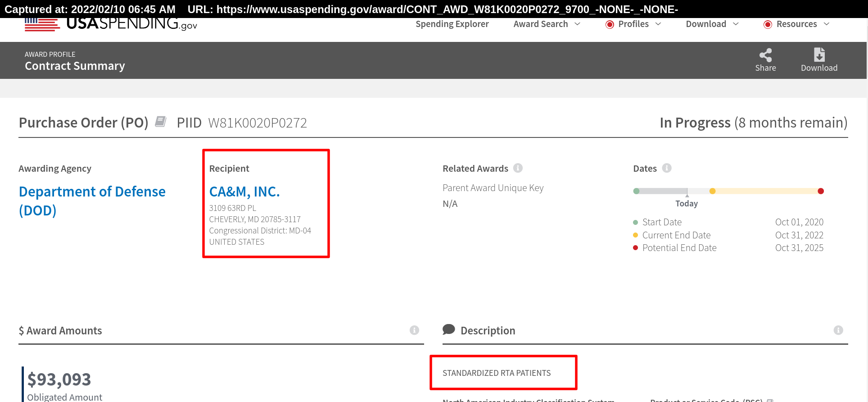Click the yellow current end date marker
868x402 pixels.
coord(712,191)
